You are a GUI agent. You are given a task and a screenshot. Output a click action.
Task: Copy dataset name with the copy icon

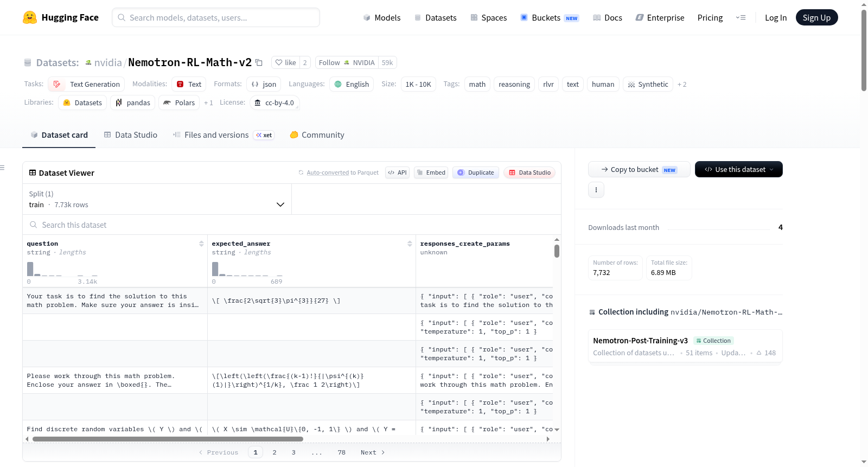coord(259,63)
